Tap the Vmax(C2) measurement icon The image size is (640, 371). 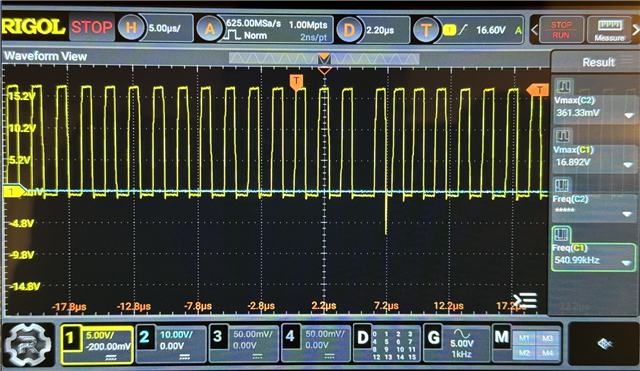(x=564, y=86)
